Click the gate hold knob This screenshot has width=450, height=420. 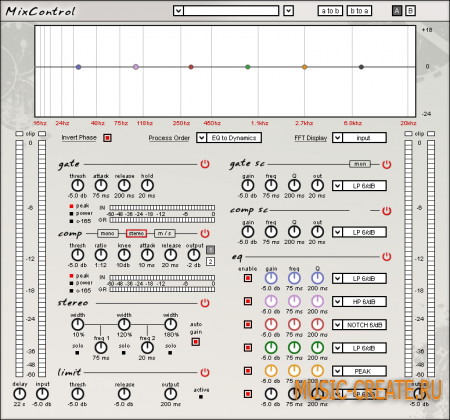pos(147,185)
